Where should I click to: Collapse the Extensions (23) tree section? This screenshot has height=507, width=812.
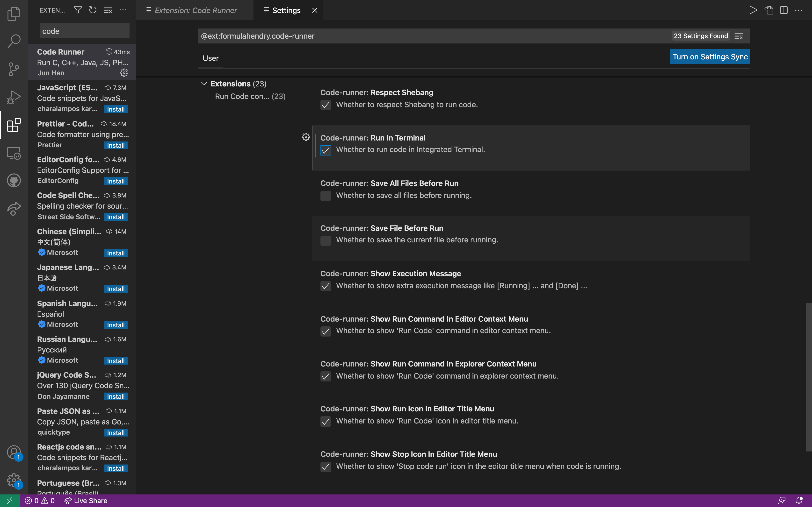(x=204, y=84)
